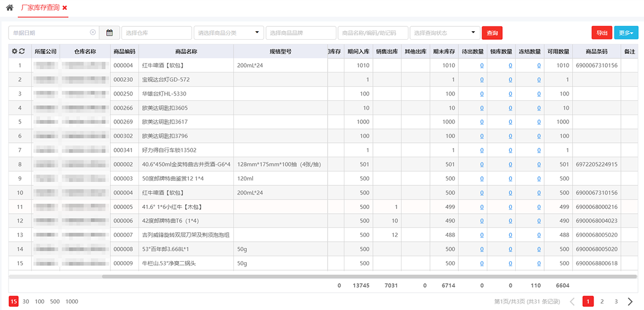This screenshot has width=644, height=310.
Task: Open the calendar date picker
Action: (x=109, y=33)
